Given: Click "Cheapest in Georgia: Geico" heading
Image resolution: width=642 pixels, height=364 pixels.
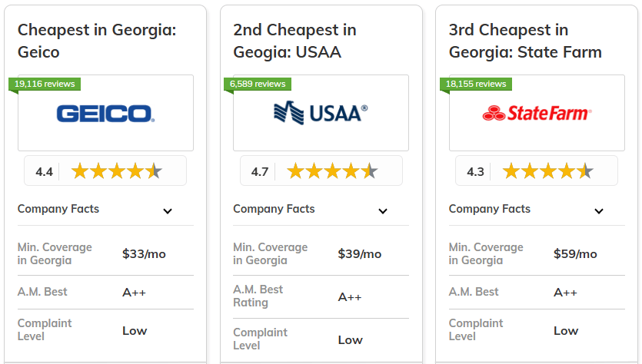Looking at the screenshot, I should [97, 41].
